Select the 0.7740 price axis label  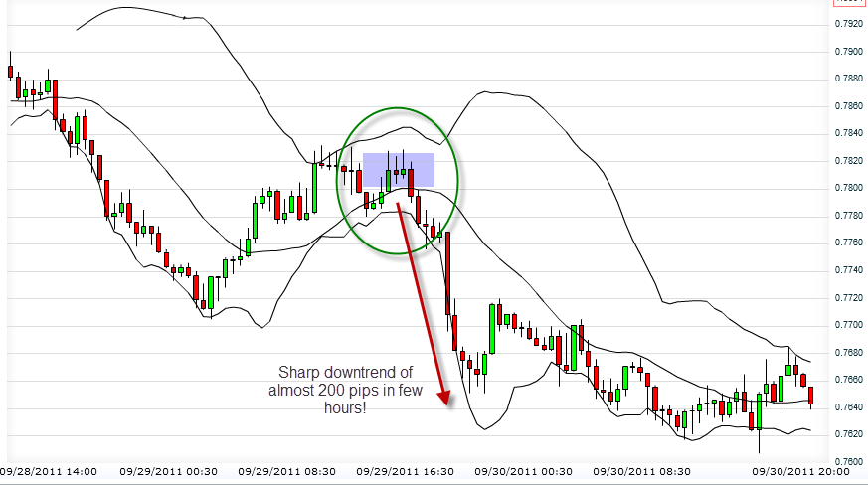[848, 270]
